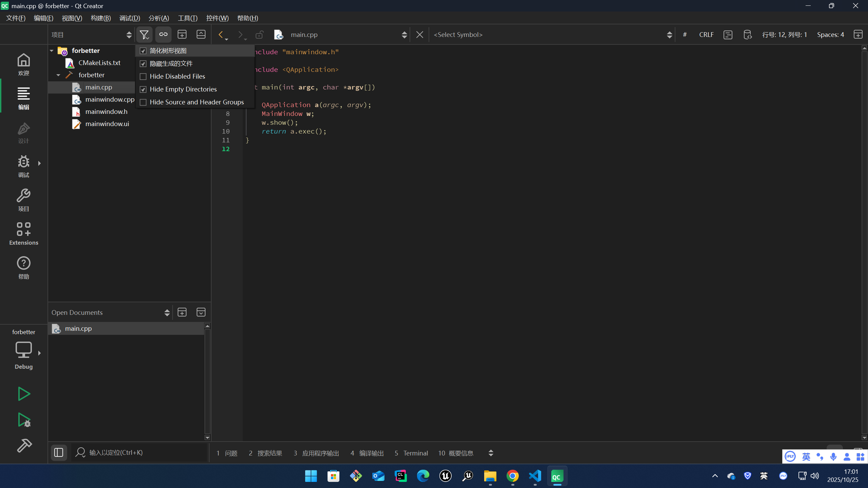Screen dimensions: 868x488
Task: Uncheck Hide Empty Directories option
Action: (x=143, y=89)
